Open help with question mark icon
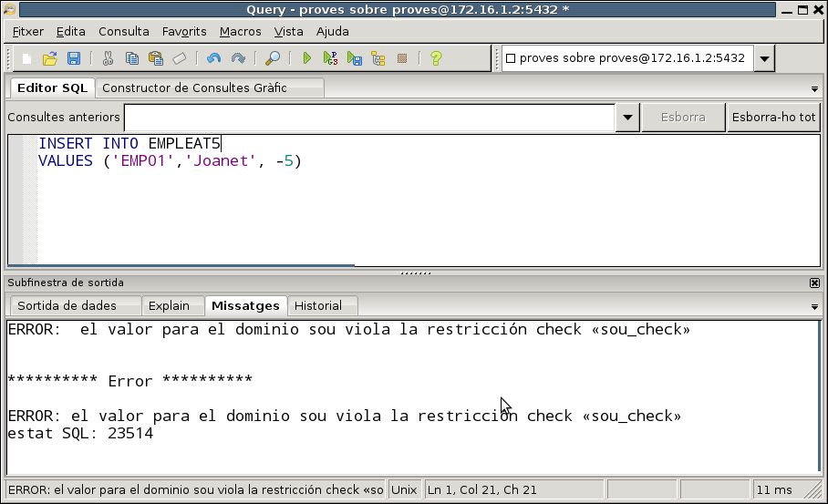The image size is (828, 504). click(436, 58)
